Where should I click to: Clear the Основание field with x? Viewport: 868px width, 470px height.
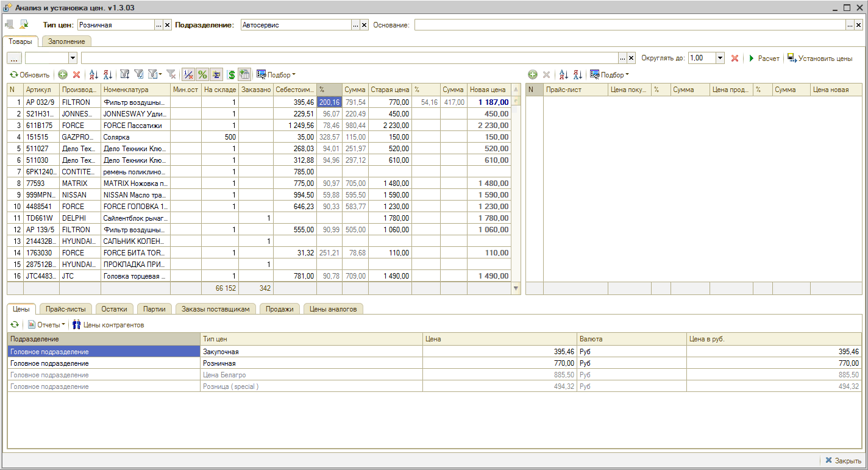[858, 25]
